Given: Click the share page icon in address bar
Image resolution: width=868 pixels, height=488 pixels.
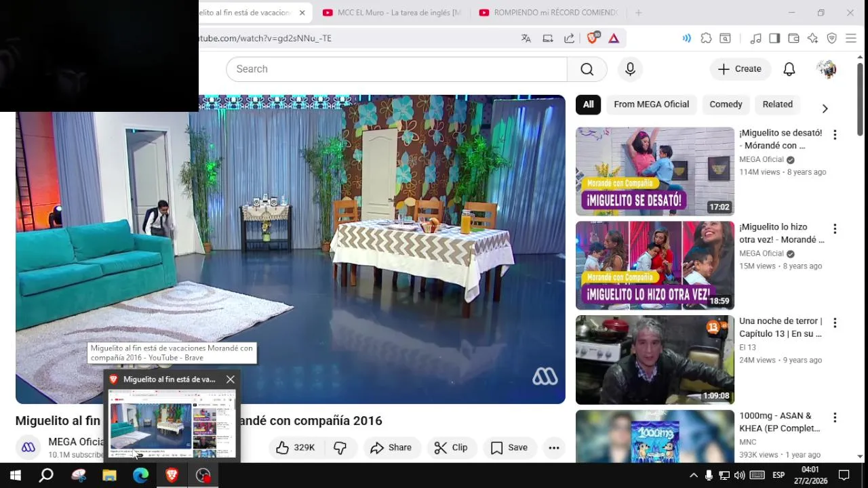Looking at the screenshot, I should click(570, 39).
